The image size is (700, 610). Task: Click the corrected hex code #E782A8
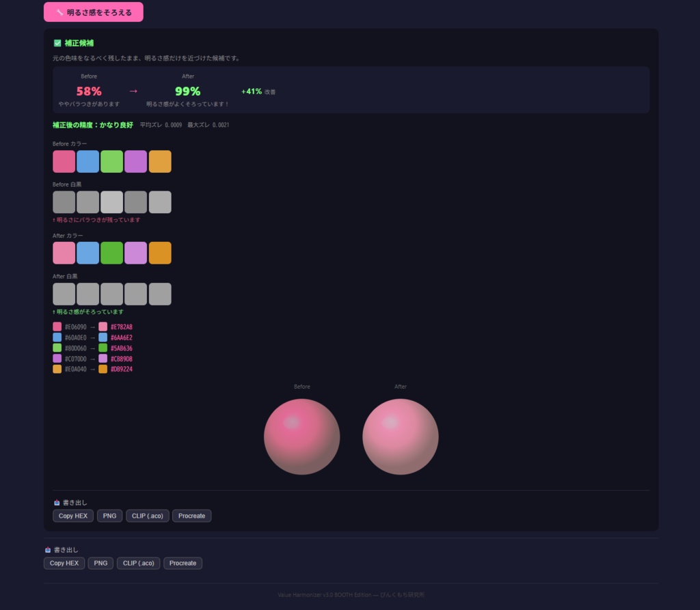[122, 327]
